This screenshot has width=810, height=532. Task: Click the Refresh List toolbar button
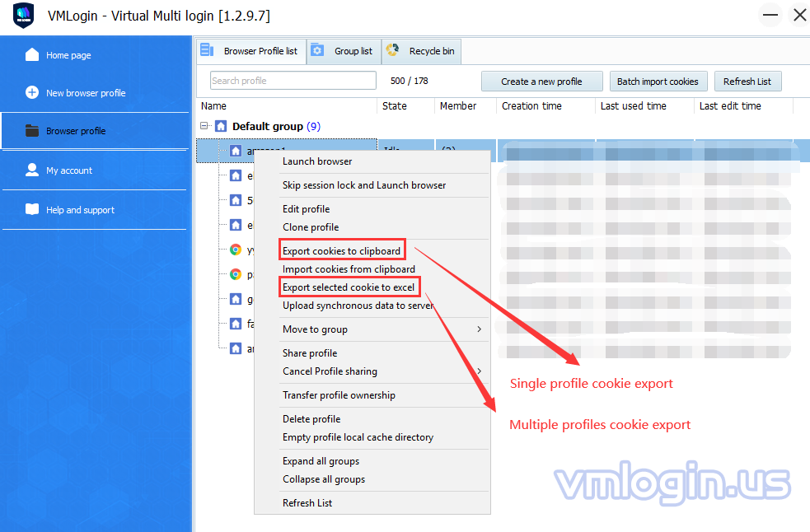tap(747, 82)
